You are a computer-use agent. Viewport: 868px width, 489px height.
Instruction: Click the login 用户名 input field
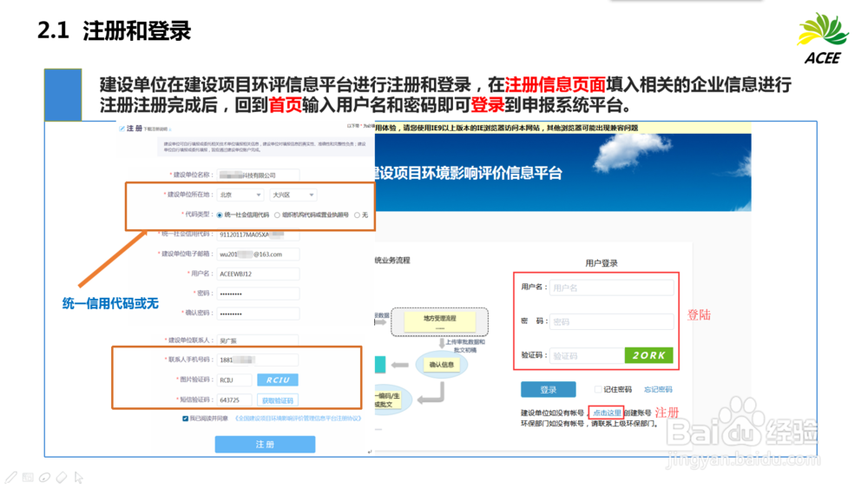pyautogui.click(x=612, y=287)
